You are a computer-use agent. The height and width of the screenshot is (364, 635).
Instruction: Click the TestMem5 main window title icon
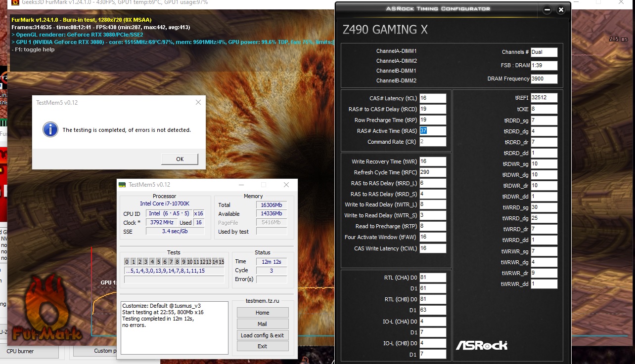pos(122,185)
